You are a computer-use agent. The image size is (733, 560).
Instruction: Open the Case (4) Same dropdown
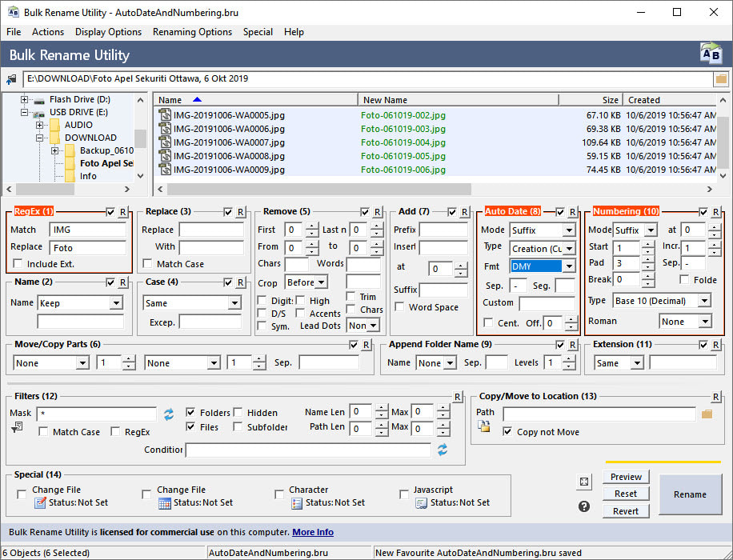(234, 303)
